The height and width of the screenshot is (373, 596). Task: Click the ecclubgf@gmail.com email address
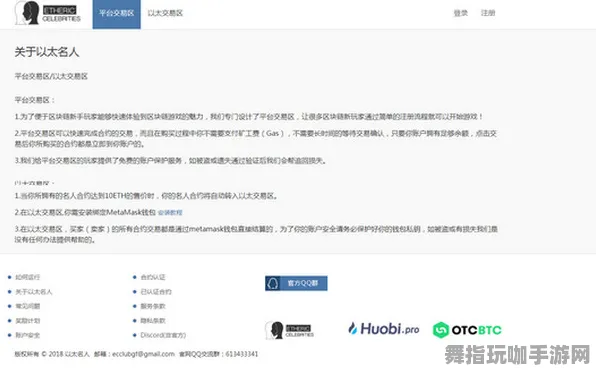(x=143, y=354)
